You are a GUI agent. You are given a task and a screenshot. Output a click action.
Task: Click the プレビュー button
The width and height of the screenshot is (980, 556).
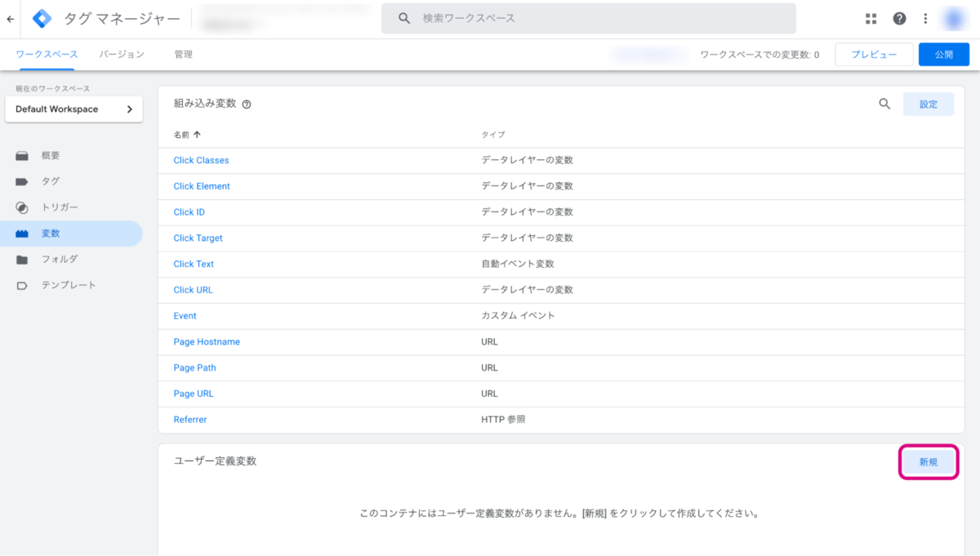coord(874,55)
